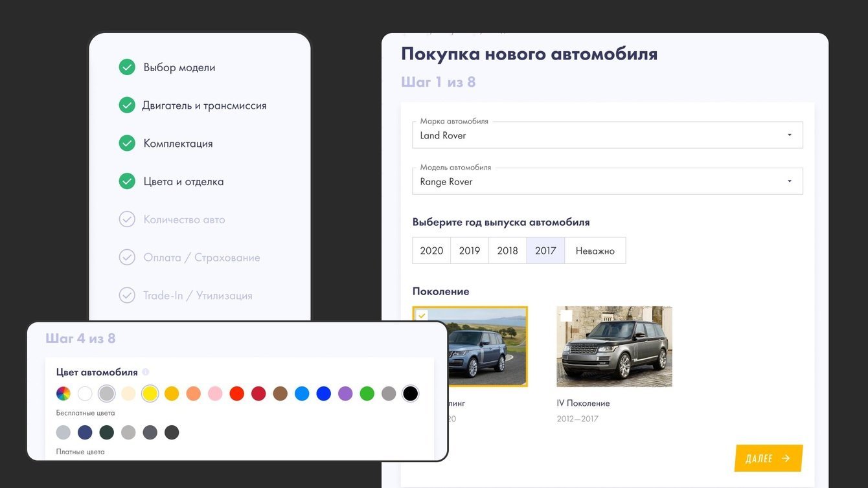Select the gray IV Поколение Range Rover photo
The image size is (868, 488).
614,347
